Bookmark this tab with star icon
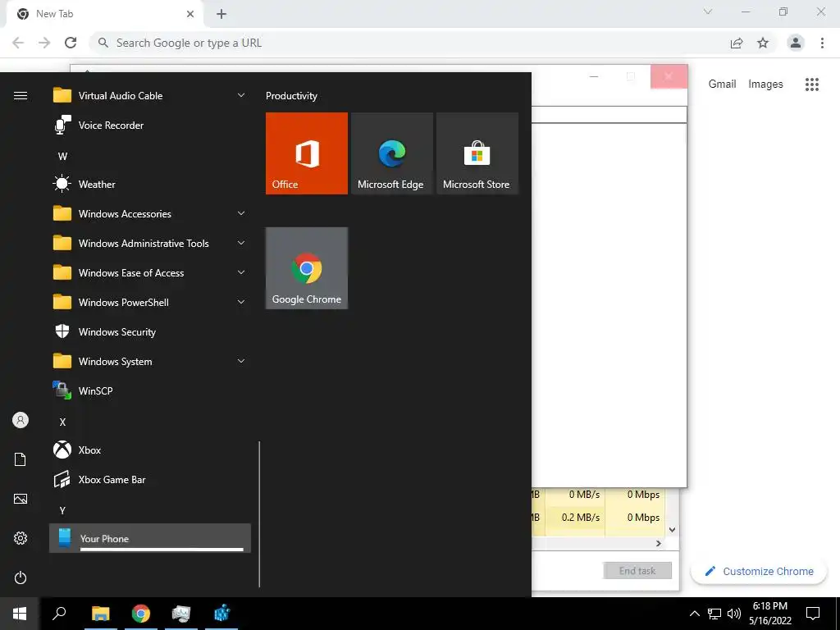Viewport: 840px width, 630px height. coord(763,43)
